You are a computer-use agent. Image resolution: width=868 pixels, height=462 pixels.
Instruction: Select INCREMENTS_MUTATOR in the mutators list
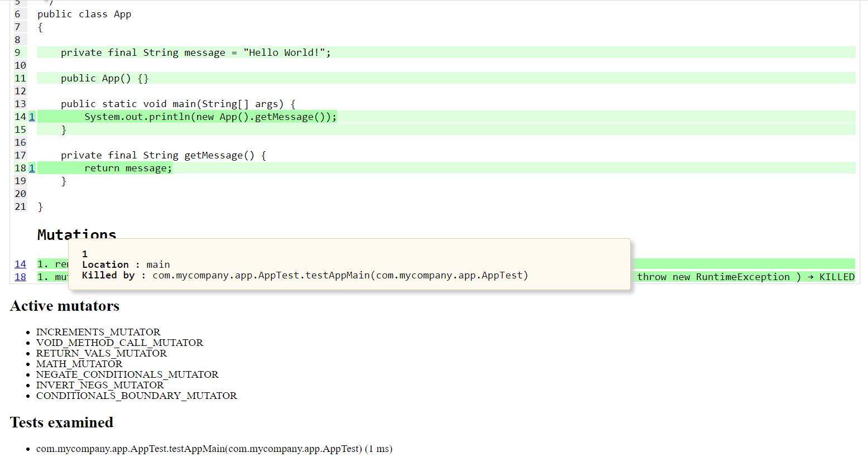[x=98, y=332]
